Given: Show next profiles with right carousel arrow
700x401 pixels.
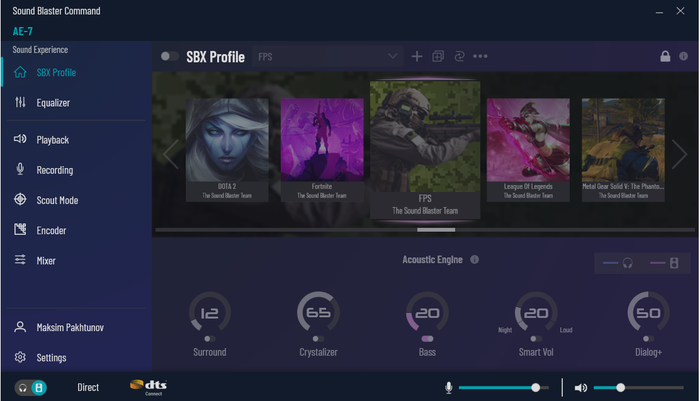Looking at the screenshot, I should click(x=679, y=154).
